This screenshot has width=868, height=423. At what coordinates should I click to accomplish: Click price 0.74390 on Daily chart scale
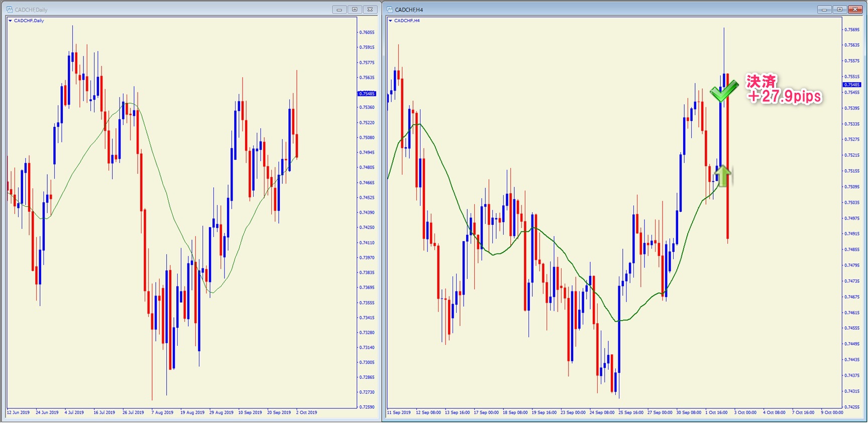[367, 212]
